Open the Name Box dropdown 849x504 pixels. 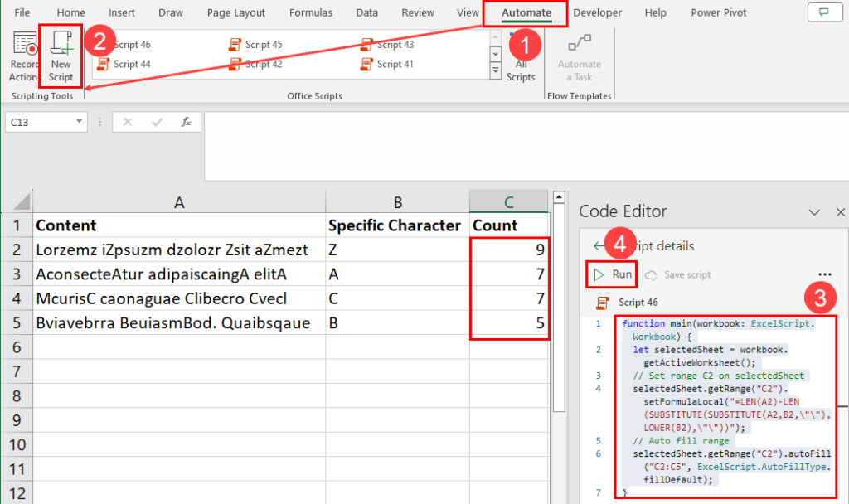[x=79, y=122]
